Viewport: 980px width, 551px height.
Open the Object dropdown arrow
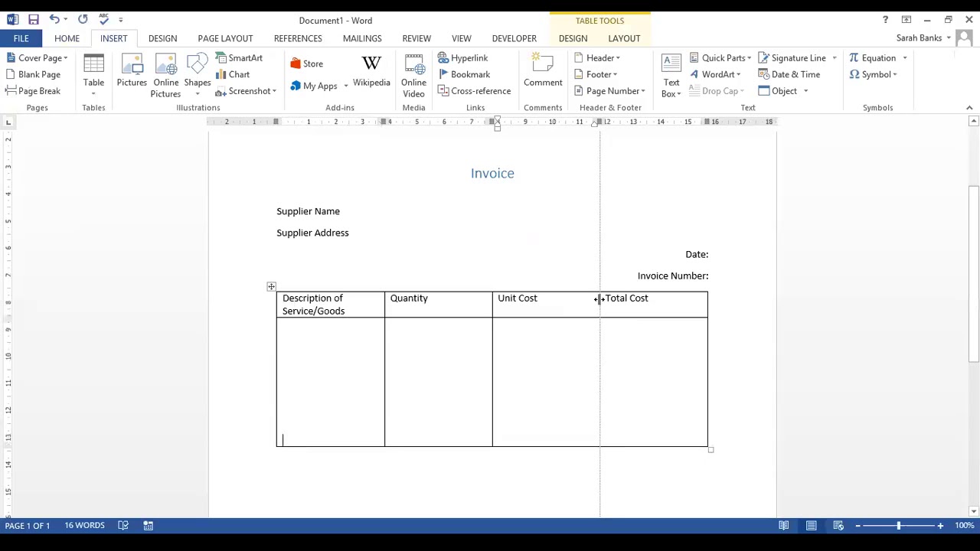[x=805, y=91]
